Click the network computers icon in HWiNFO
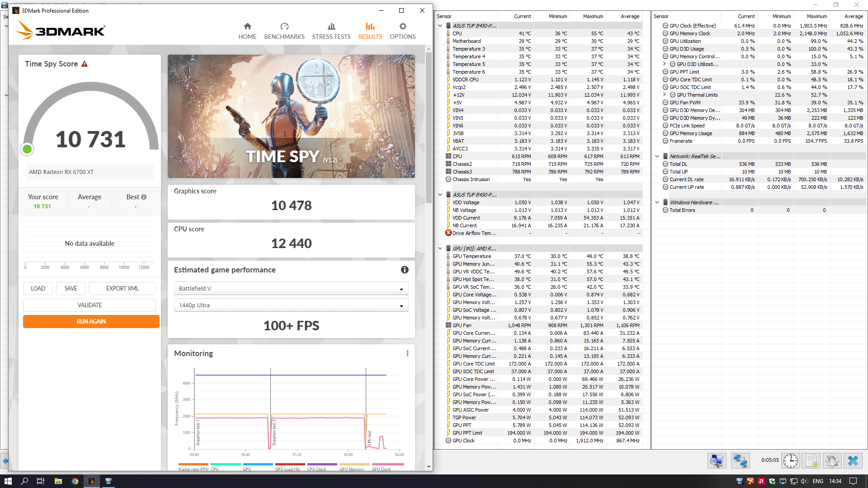Screen dimensions: 868x488 [740, 460]
